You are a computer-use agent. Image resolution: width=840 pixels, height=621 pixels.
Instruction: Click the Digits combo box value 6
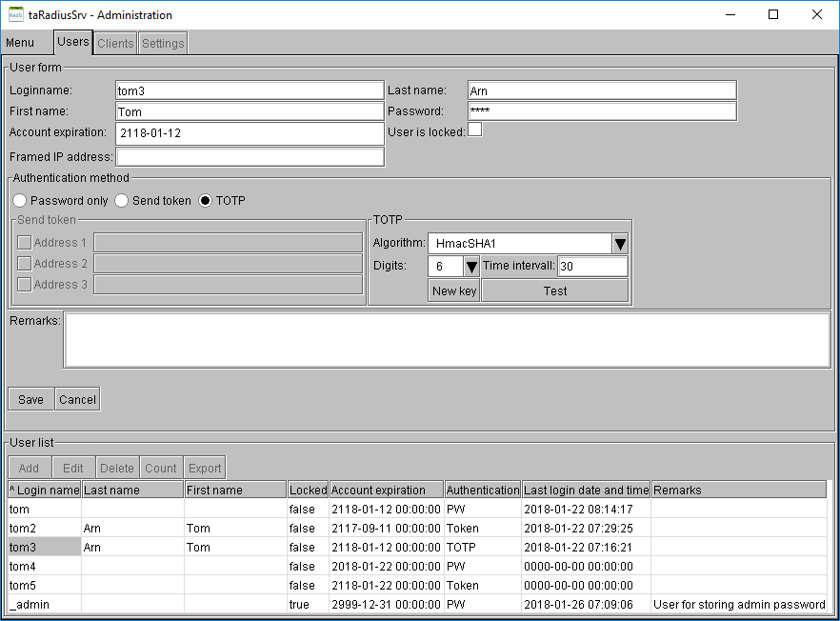point(446,267)
